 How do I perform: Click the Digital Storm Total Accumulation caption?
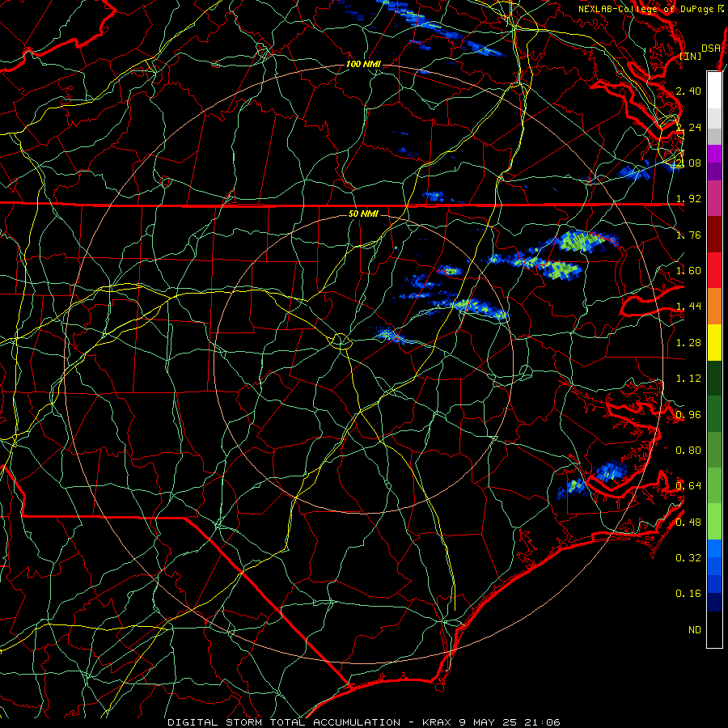[x=364, y=722]
